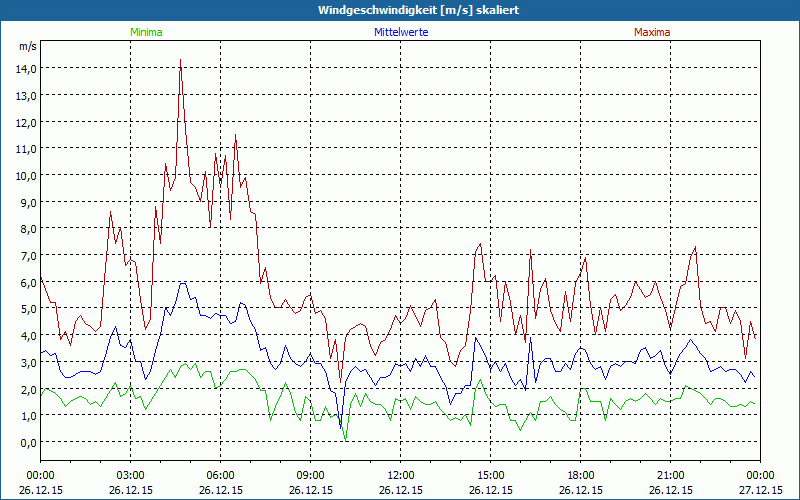Select the 18:00 time axis marker
800x500 pixels.
tap(581, 475)
